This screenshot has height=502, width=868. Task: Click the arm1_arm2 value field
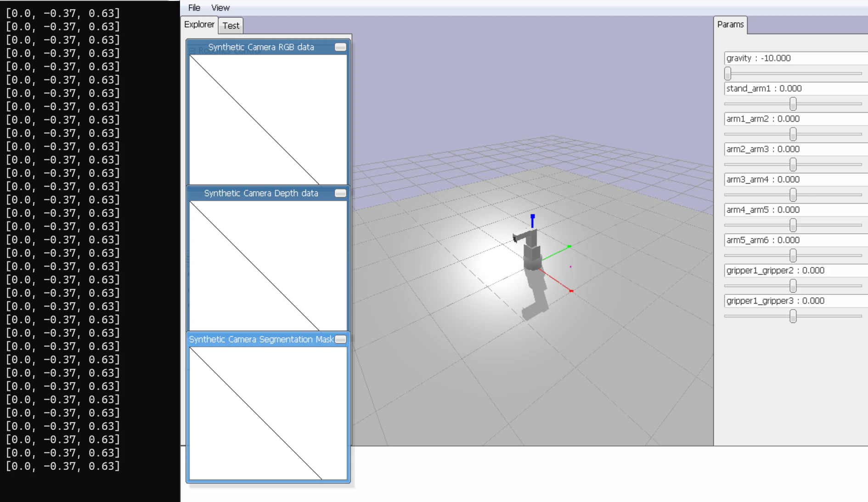796,119
